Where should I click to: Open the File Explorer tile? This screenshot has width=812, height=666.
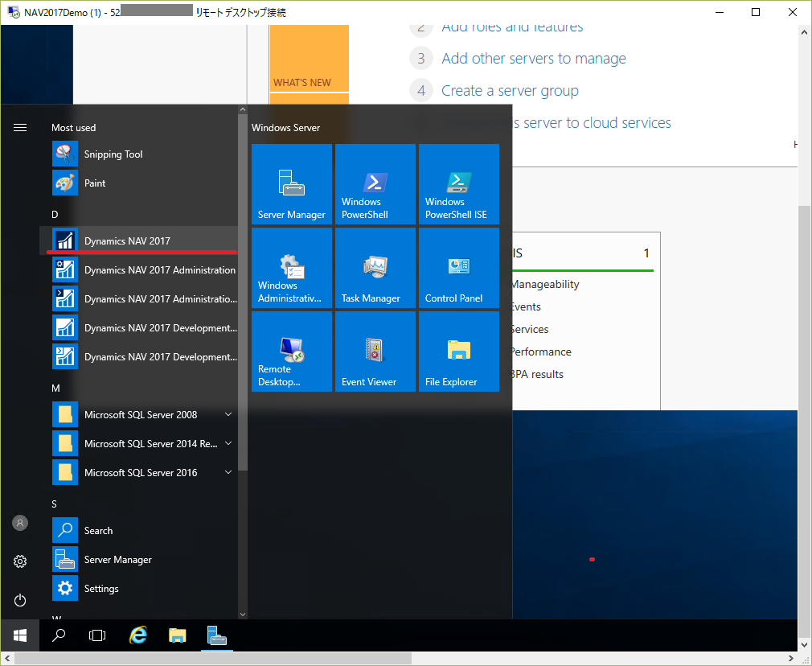459,351
